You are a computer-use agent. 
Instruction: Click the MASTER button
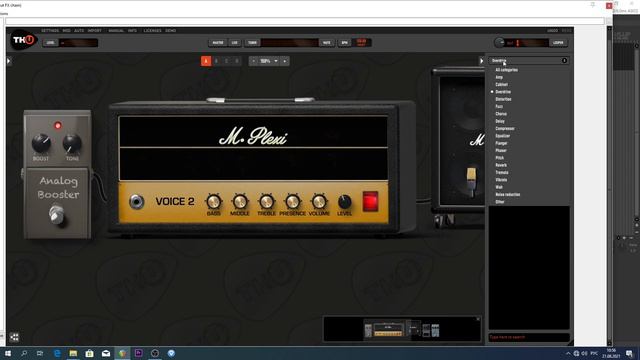coord(218,42)
